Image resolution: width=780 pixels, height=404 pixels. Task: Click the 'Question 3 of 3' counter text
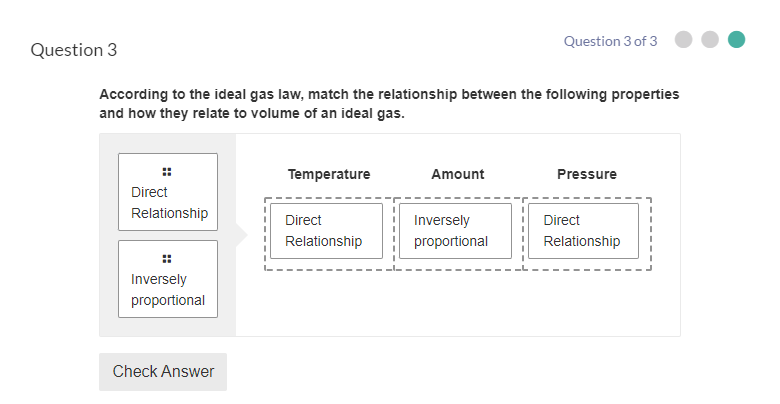[x=610, y=41]
